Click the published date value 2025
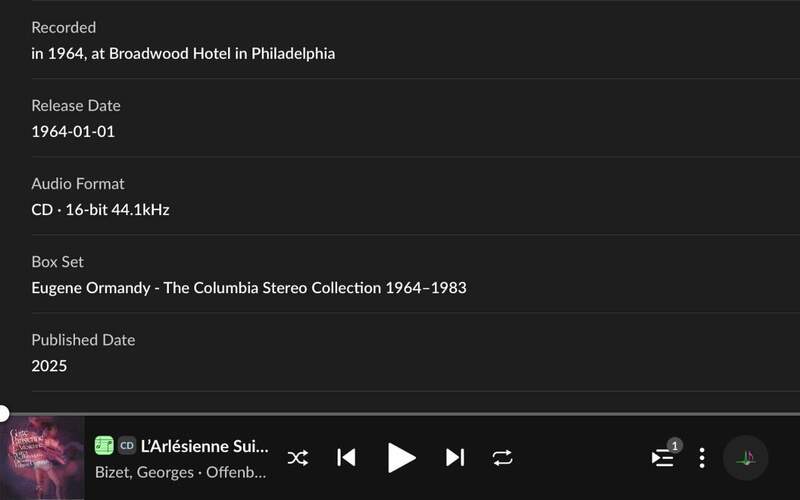Viewport: 800px width, 500px height. (49, 366)
